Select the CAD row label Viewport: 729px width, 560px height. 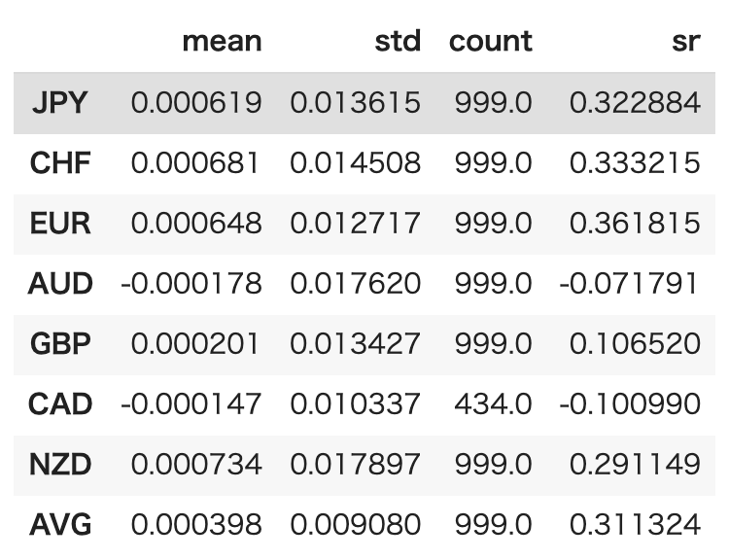pos(60,403)
